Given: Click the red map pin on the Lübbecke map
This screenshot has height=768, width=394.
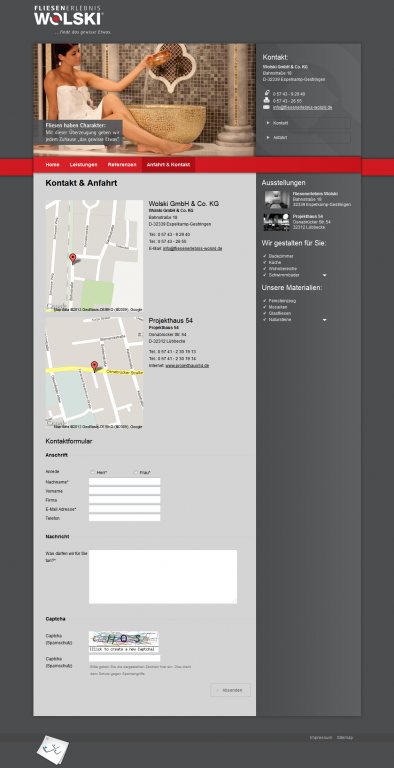Looking at the screenshot, I should pyautogui.click(x=95, y=366).
